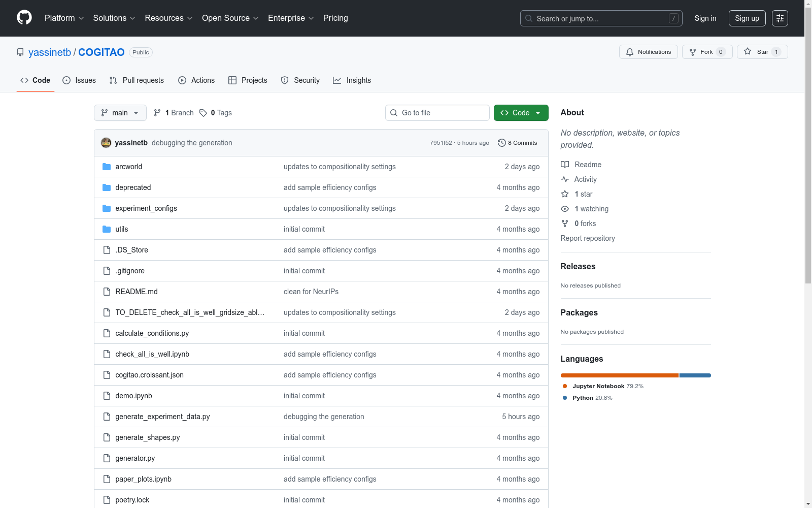The image size is (812, 508).
Task: Star the COGITAO repository
Action: (x=762, y=52)
